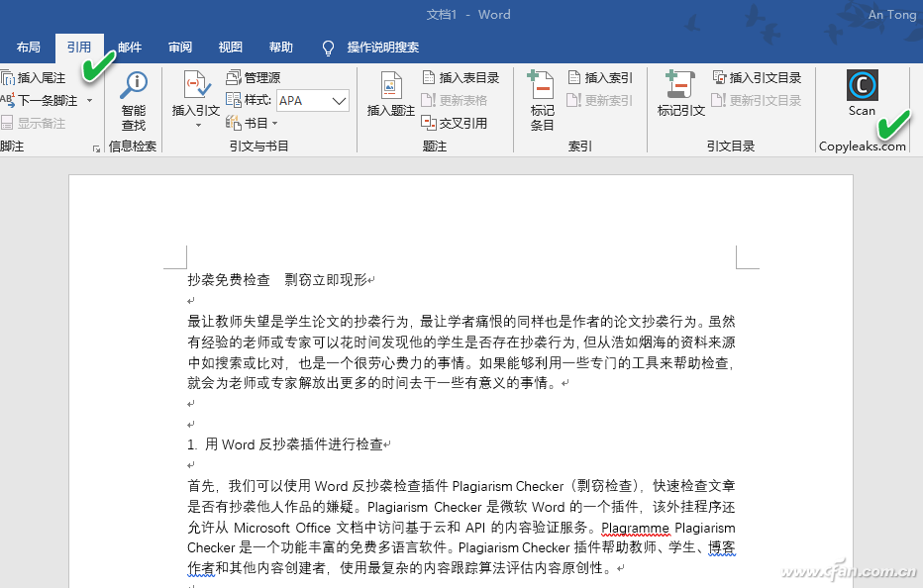Click Update Index (更新索引)
Screen dimensions: 923x588
600,101
